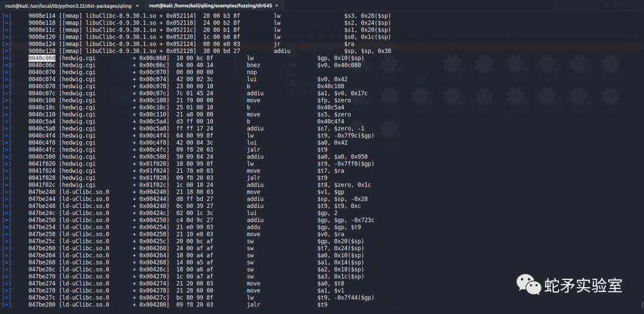Click operand "$t9, -0x7f9c($gp)"
The height and width of the screenshot is (314, 644).
click(346, 135)
